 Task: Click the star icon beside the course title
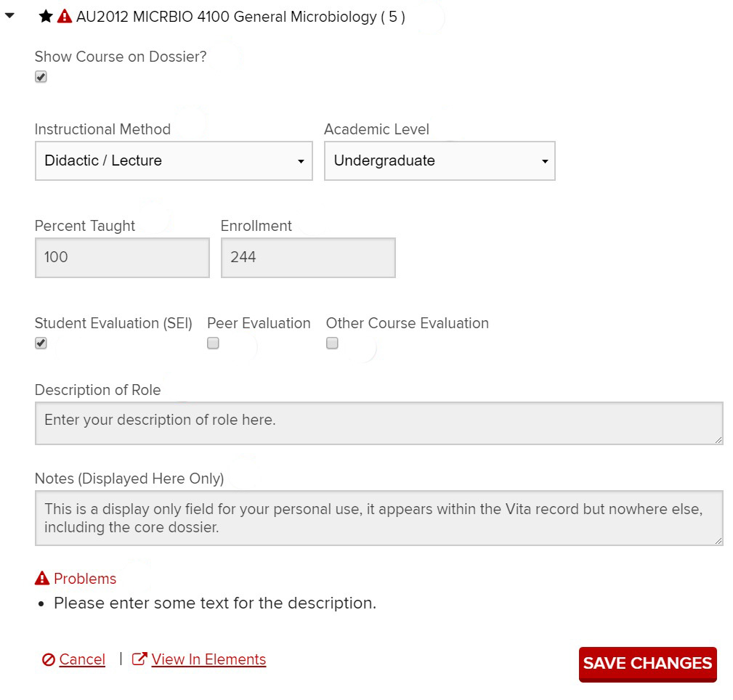(x=44, y=15)
